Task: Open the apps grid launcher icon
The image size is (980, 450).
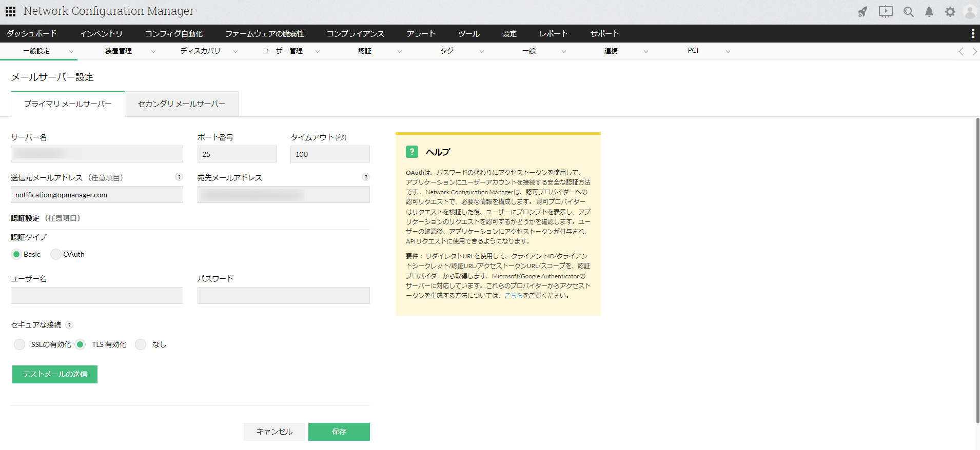Action: click(10, 11)
